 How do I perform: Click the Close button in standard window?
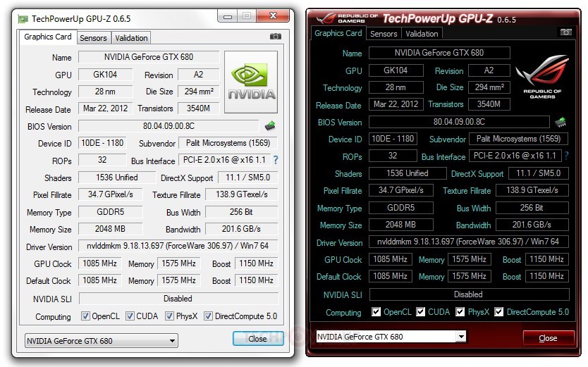[257, 339]
